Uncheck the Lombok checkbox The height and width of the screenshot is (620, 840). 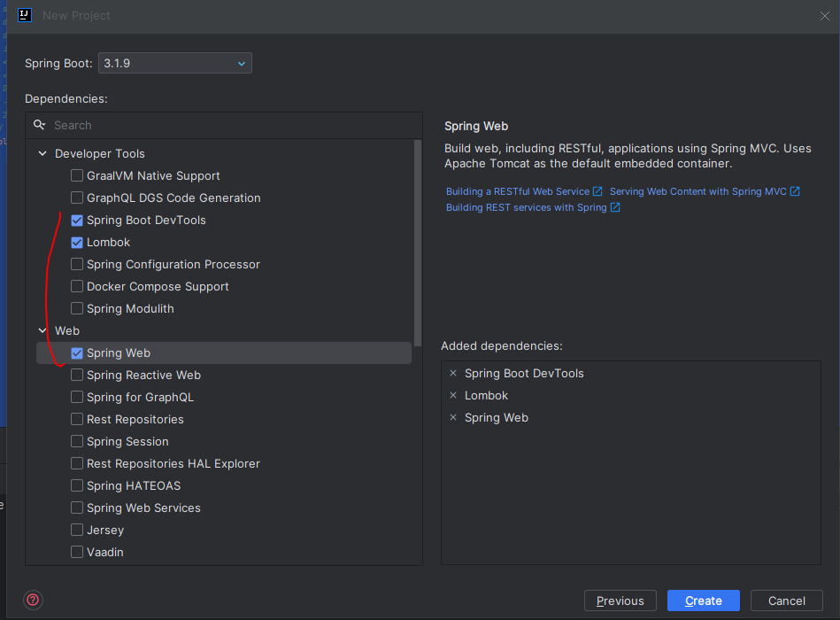77,242
